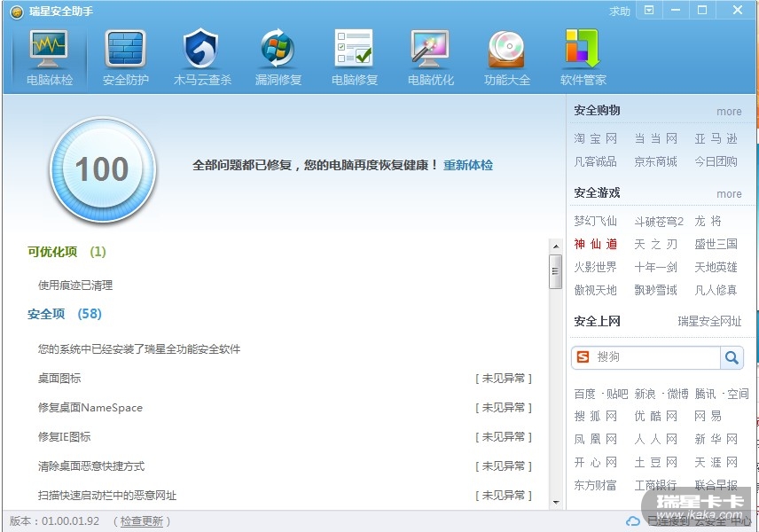Image resolution: width=759 pixels, height=532 pixels.
Task: Open the 盛世三国 game link
Action: [x=716, y=244]
